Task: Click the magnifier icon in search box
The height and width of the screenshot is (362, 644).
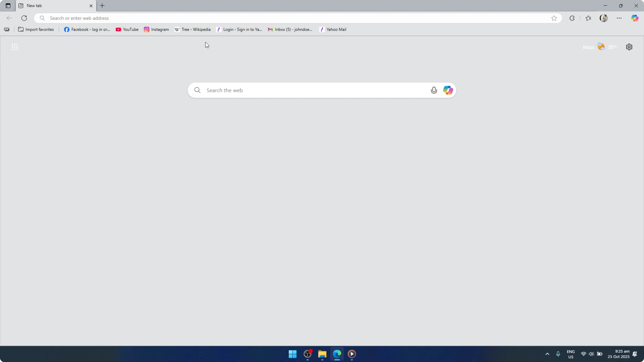Action: (x=198, y=90)
